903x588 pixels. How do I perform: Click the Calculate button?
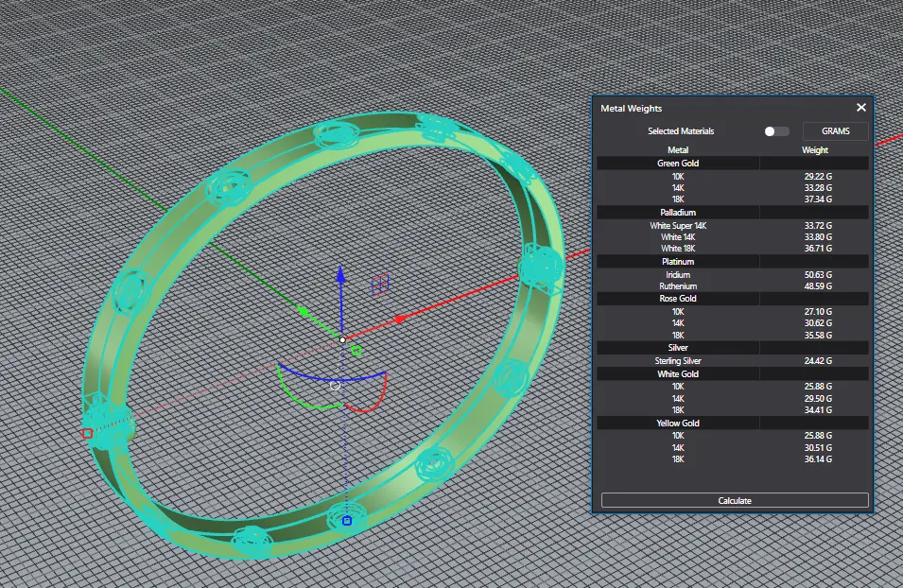[735, 500]
